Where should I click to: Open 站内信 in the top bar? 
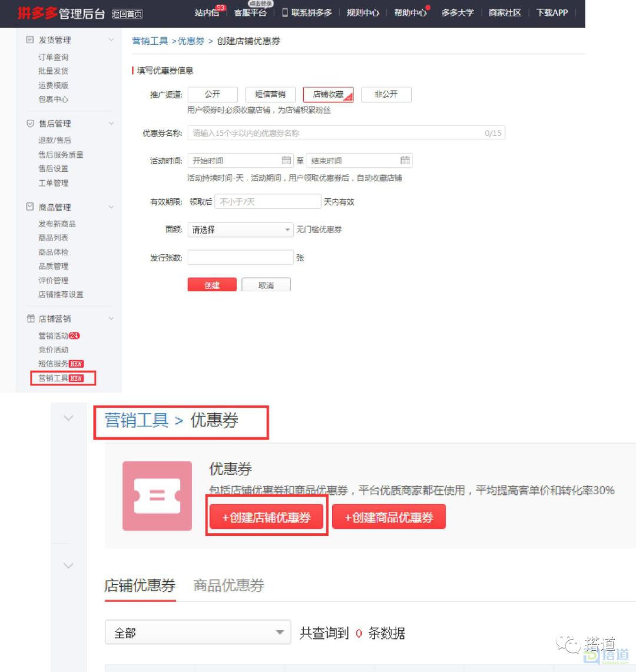coord(206,13)
